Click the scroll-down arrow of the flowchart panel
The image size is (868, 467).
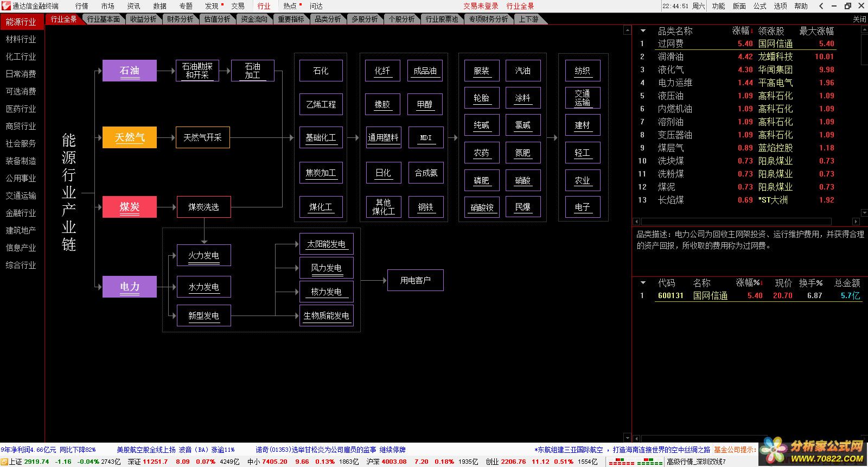tap(627, 437)
